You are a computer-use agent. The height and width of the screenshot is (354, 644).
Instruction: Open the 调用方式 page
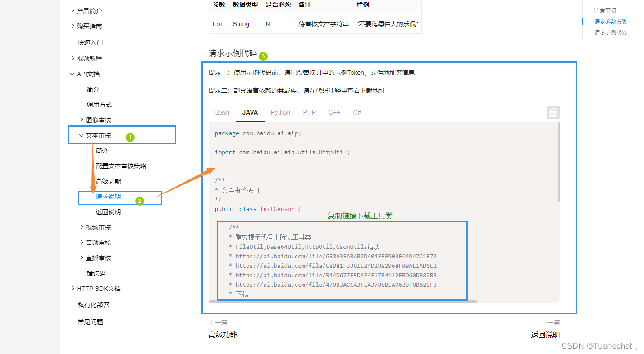[x=99, y=105]
